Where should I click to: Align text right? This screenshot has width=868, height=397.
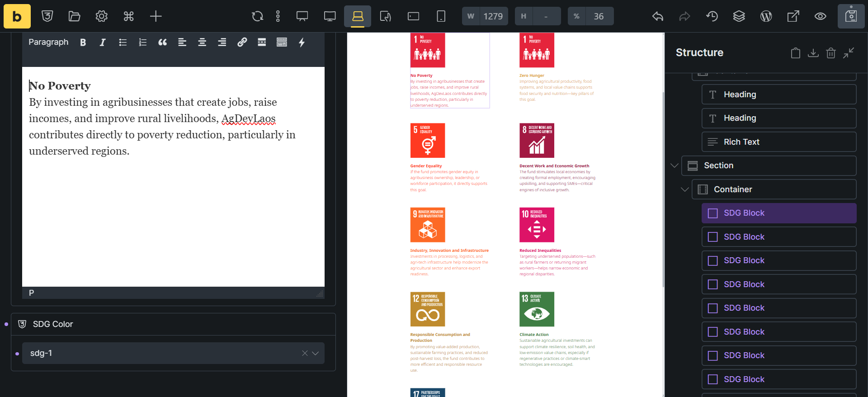222,43
